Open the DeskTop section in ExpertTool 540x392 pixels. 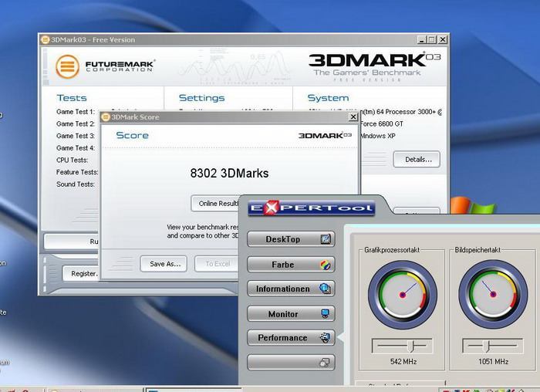[x=291, y=239]
